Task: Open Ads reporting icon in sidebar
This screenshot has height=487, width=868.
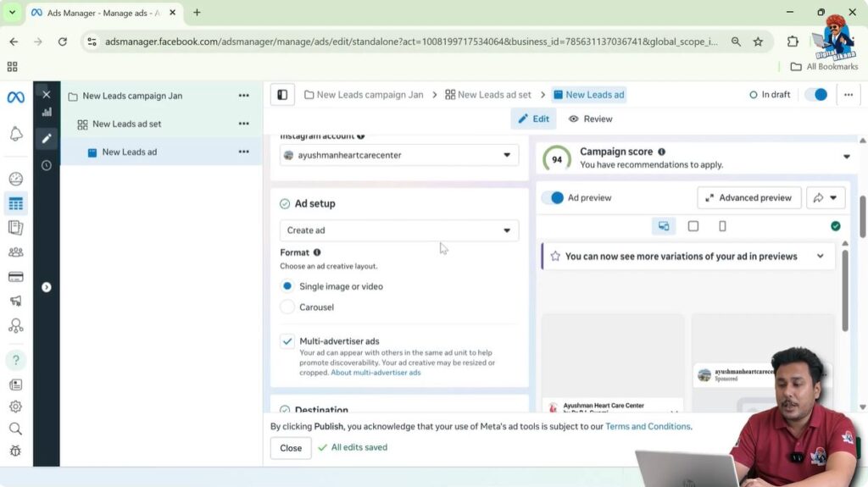Action: [x=15, y=228]
